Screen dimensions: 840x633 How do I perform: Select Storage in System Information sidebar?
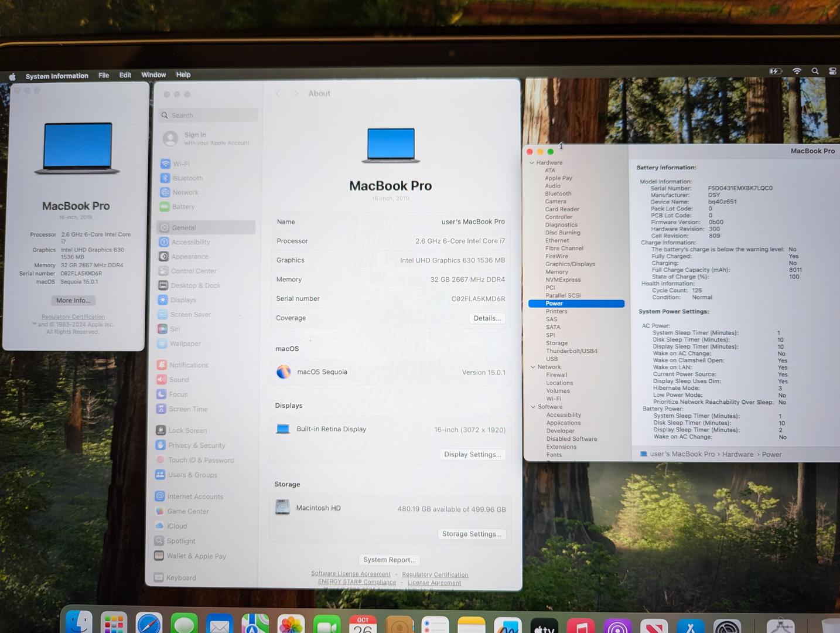[556, 343]
